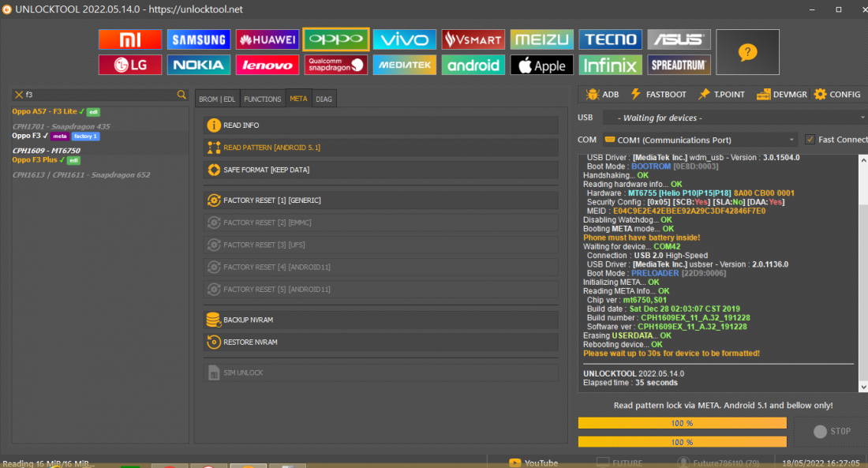868x468 pixels.
Task: Start READ PATTERN [ANDROID 5.1]
Action: (381, 148)
